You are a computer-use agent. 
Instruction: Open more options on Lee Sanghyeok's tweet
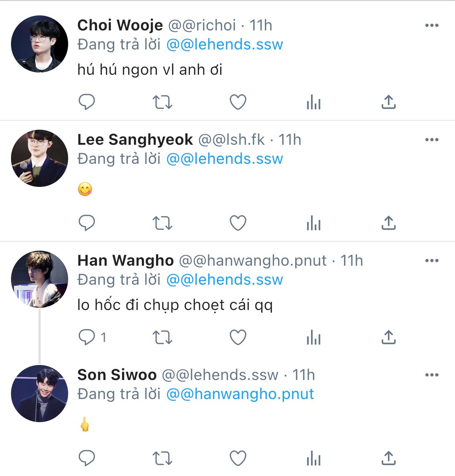[x=432, y=140]
